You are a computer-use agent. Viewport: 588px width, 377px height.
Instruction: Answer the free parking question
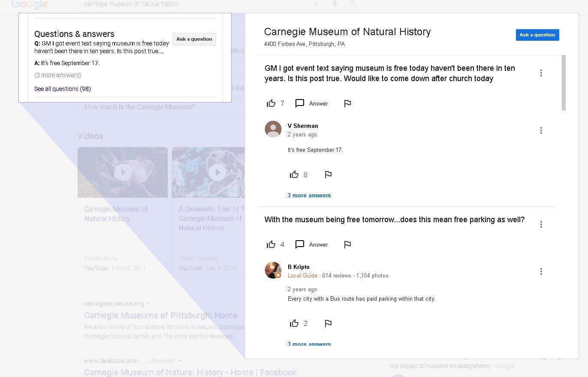click(x=312, y=244)
